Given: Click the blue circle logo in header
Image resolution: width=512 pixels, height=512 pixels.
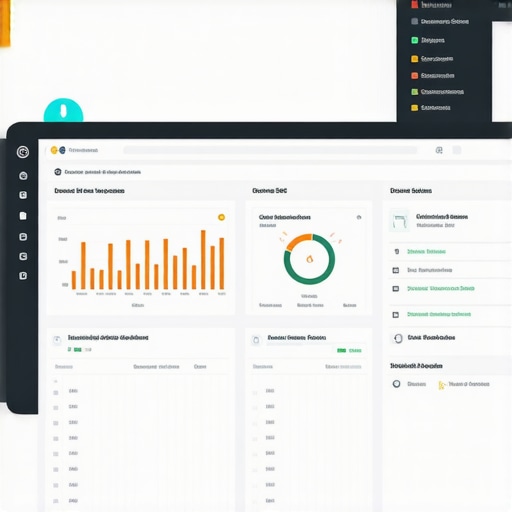Looking at the screenshot, I should tap(62, 150).
